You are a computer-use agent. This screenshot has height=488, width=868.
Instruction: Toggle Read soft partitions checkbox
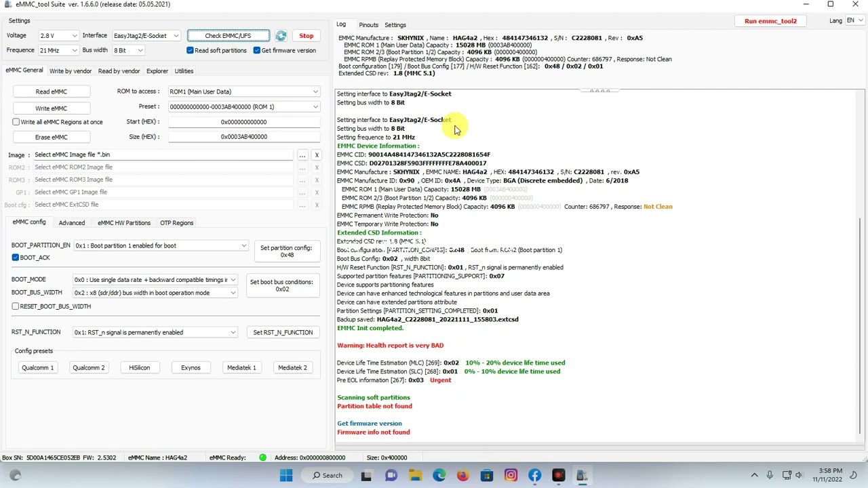(190, 51)
